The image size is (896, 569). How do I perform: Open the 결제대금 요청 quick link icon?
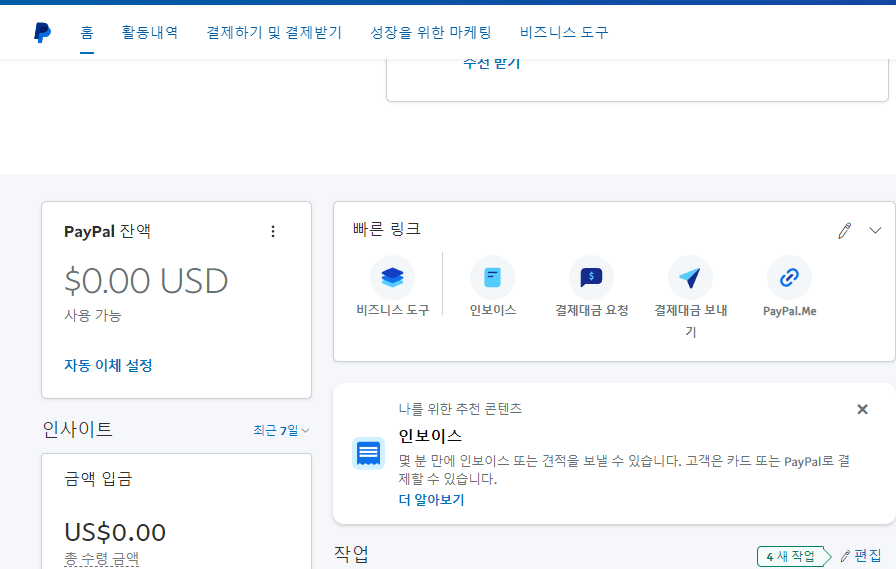click(x=591, y=278)
